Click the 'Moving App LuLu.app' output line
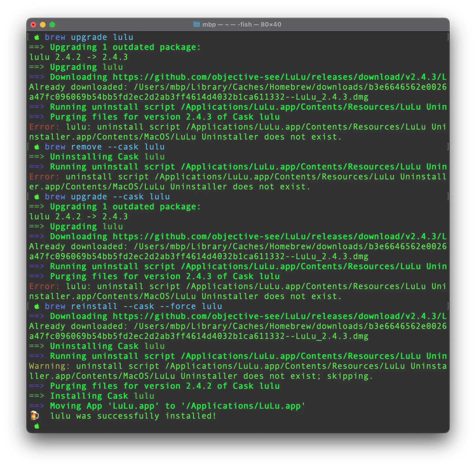The image size is (476, 468). (177, 406)
